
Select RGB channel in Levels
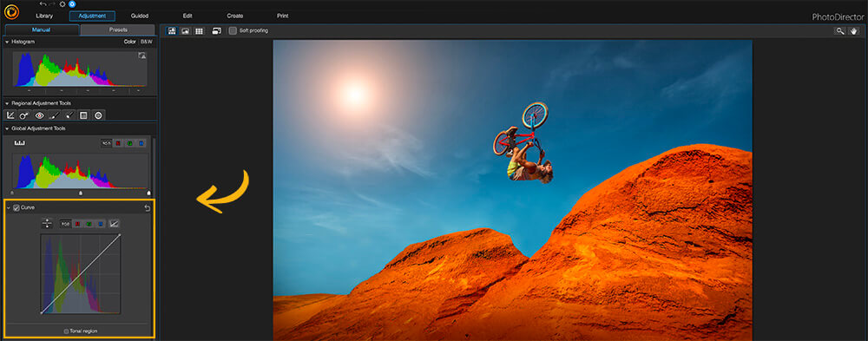(x=106, y=143)
